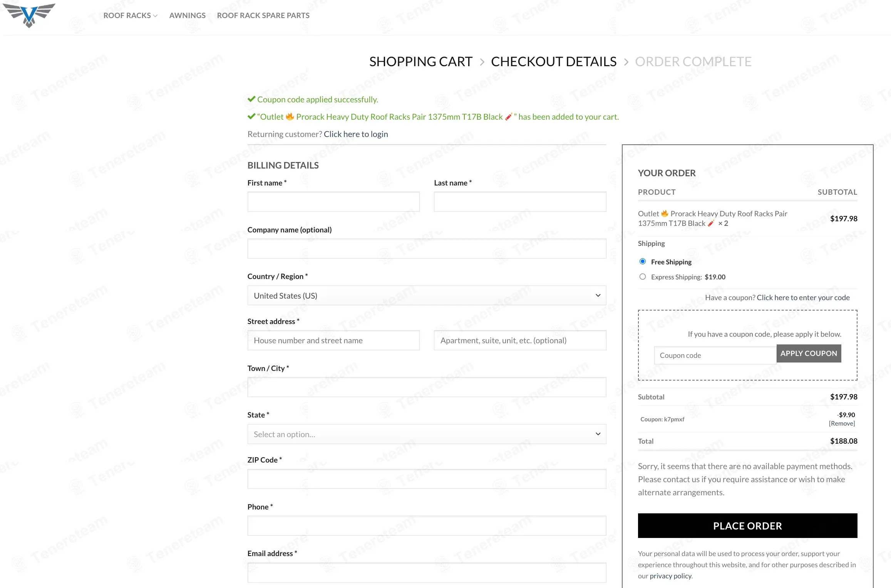The image size is (891, 588).
Task: Click the fire emoji in the order product name
Action: tap(665, 214)
